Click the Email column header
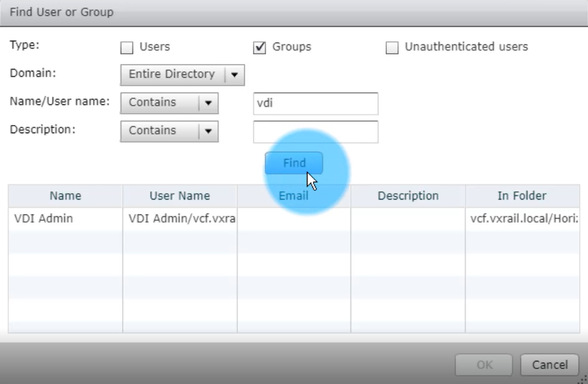Image resolution: width=588 pixels, height=384 pixels. click(294, 196)
